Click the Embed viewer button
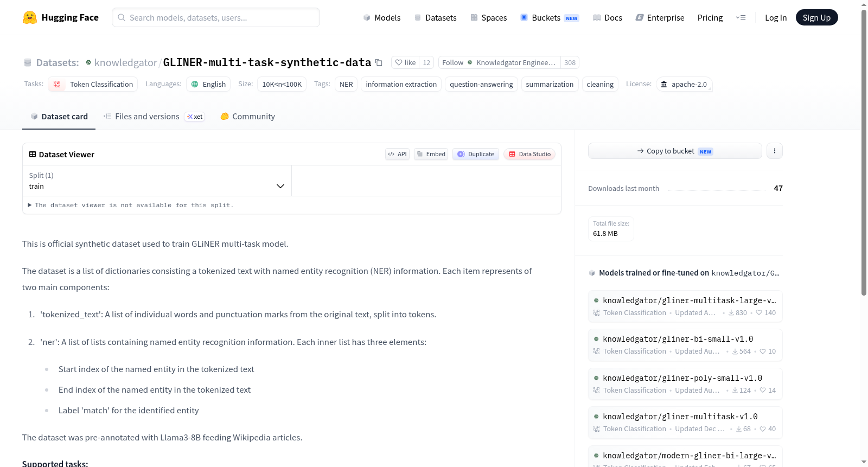The image size is (868, 467). [431, 154]
